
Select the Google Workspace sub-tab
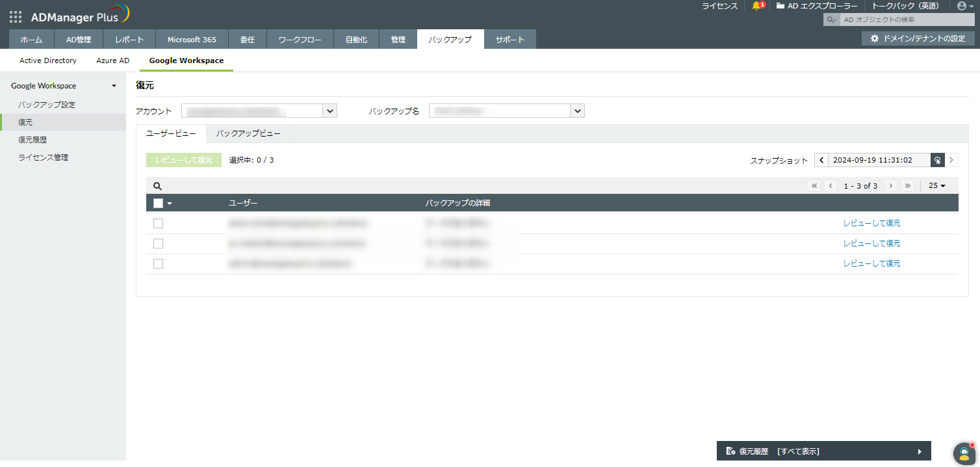pos(187,60)
